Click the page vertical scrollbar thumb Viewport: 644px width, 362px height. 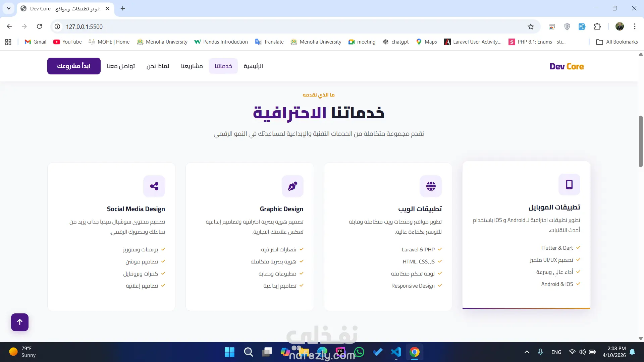pyautogui.click(x=640, y=141)
